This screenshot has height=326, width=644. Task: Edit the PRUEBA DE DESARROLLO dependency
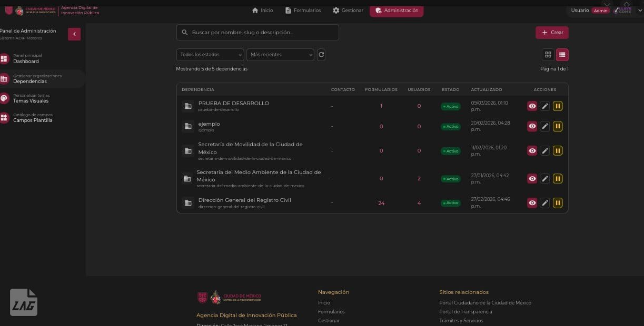coord(545,106)
